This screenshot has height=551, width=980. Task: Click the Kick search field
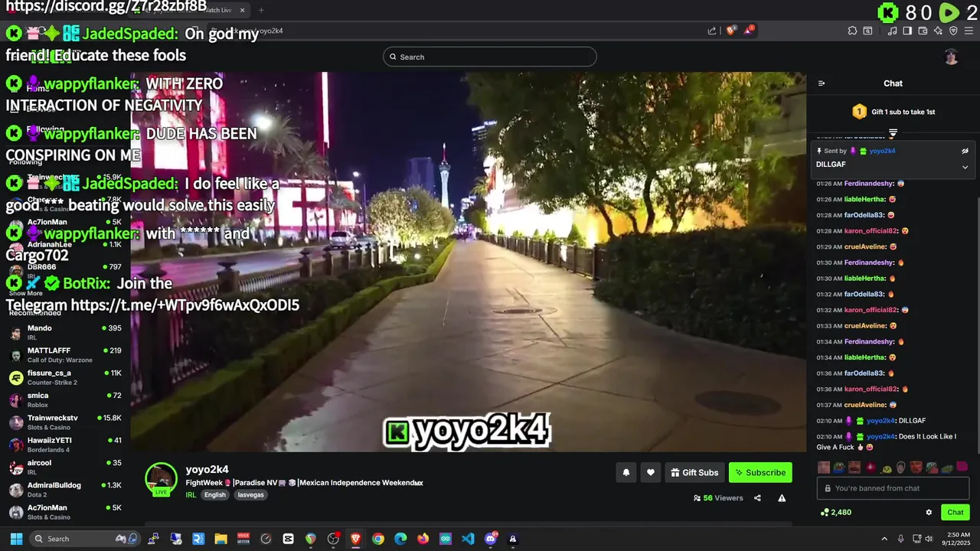pos(490,57)
